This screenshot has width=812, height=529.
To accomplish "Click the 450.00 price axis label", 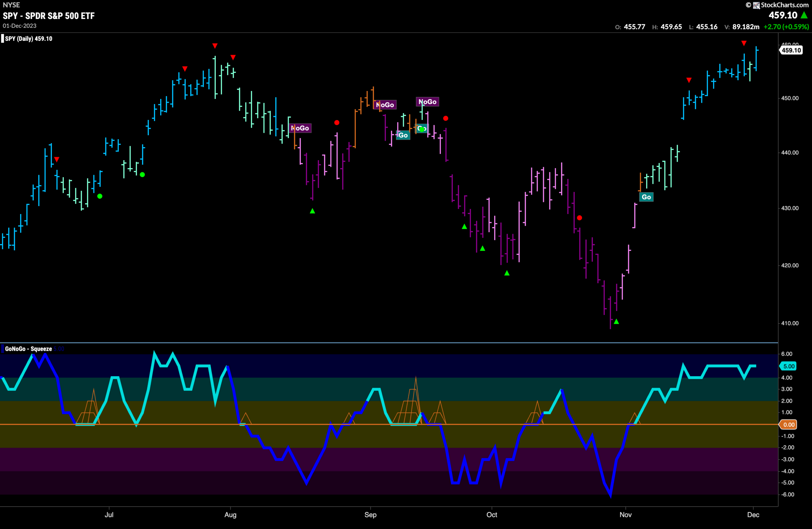I will tap(789, 98).
